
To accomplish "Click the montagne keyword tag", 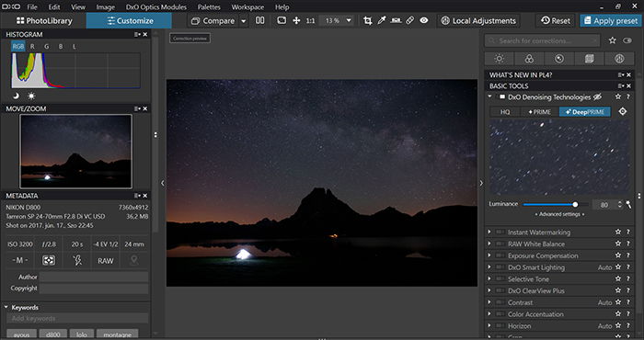I will pos(117,334).
